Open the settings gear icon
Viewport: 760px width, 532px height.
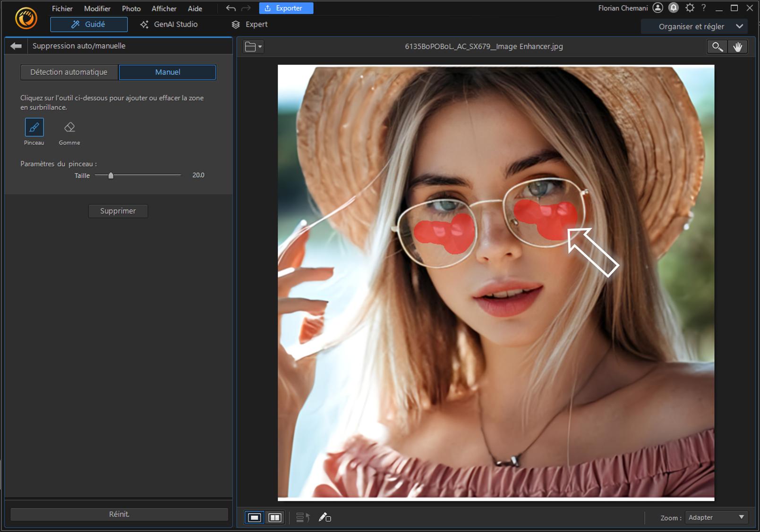point(690,8)
